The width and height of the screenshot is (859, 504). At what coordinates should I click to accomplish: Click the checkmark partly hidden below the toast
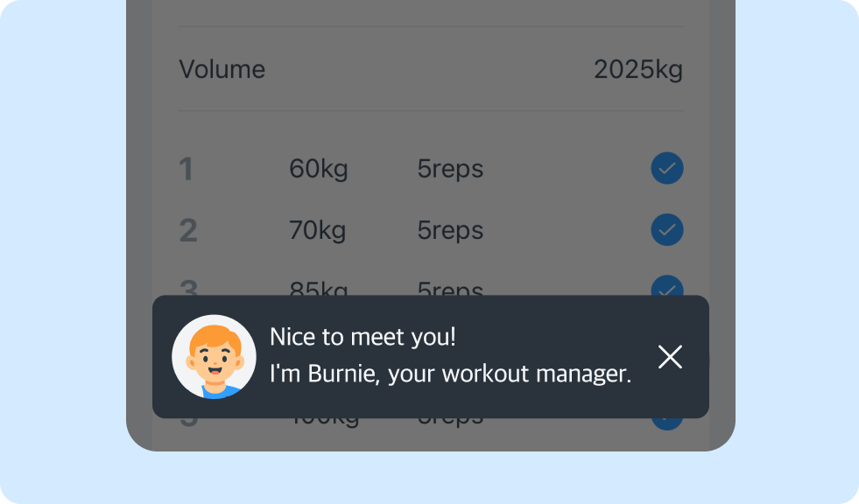666,424
